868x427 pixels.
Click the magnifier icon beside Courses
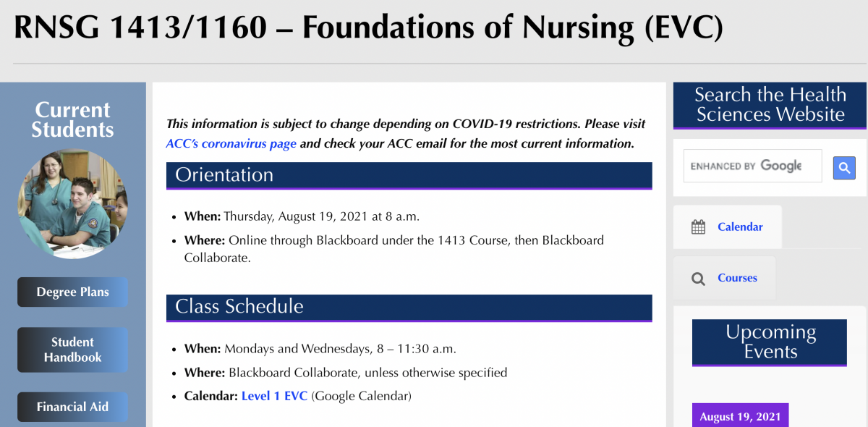pyautogui.click(x=698, y=279)
